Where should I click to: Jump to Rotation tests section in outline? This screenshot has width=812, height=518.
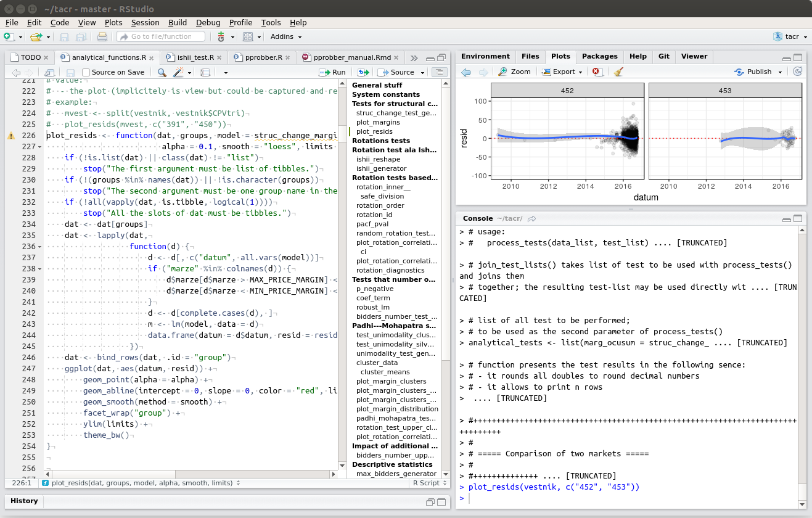point(380,141)
